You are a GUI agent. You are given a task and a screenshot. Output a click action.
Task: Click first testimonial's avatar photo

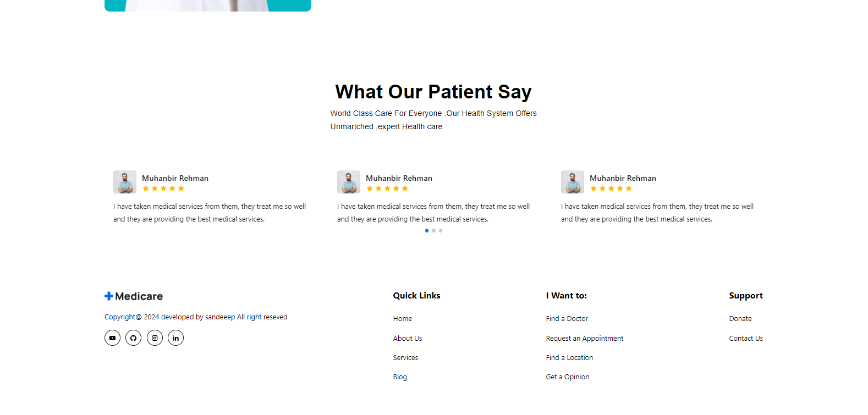click(x=125, y=182)
